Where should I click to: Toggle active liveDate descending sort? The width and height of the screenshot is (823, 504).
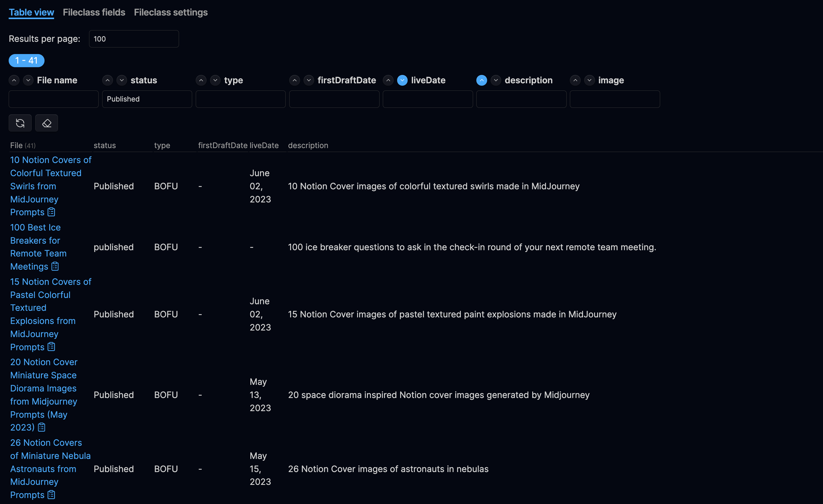402,80
